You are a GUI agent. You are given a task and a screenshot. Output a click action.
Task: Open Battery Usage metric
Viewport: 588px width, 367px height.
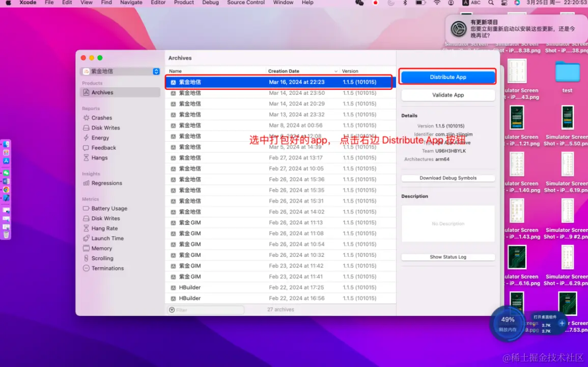(x=109, y=208)
